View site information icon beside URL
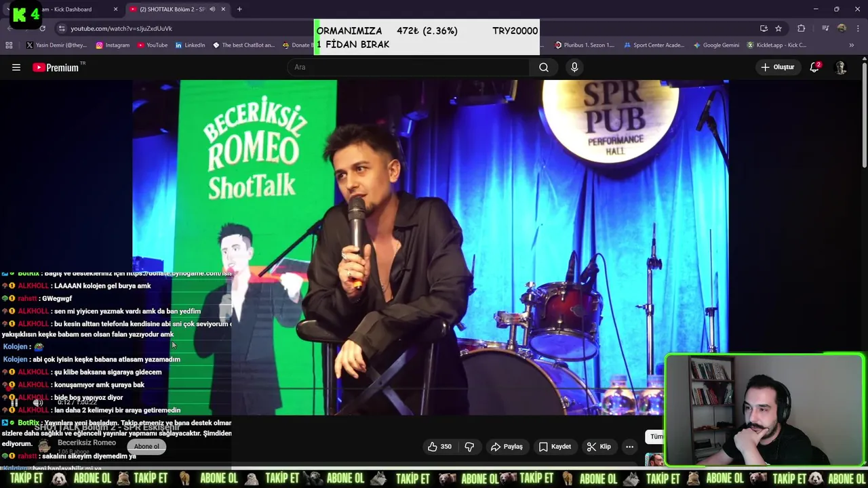 click(x=62, y=28)
